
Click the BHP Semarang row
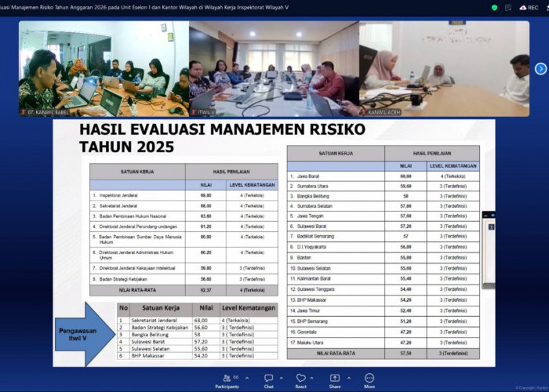point(384,321)
